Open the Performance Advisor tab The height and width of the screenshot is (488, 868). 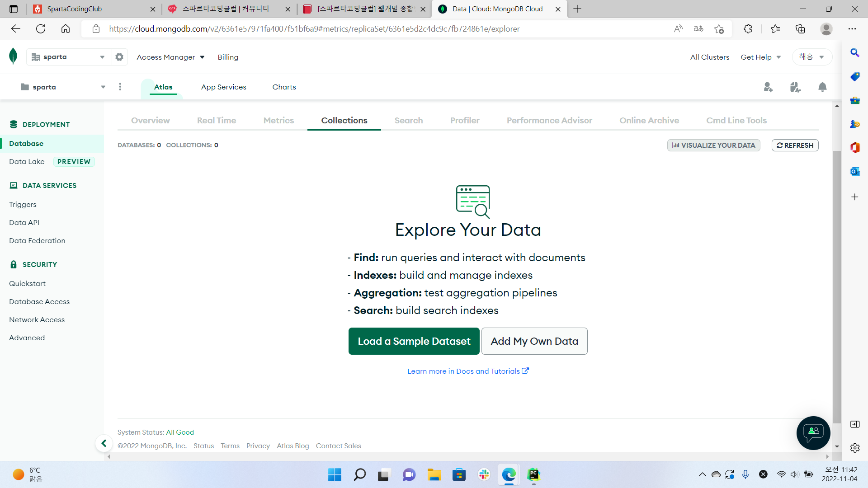coord(549,121)
